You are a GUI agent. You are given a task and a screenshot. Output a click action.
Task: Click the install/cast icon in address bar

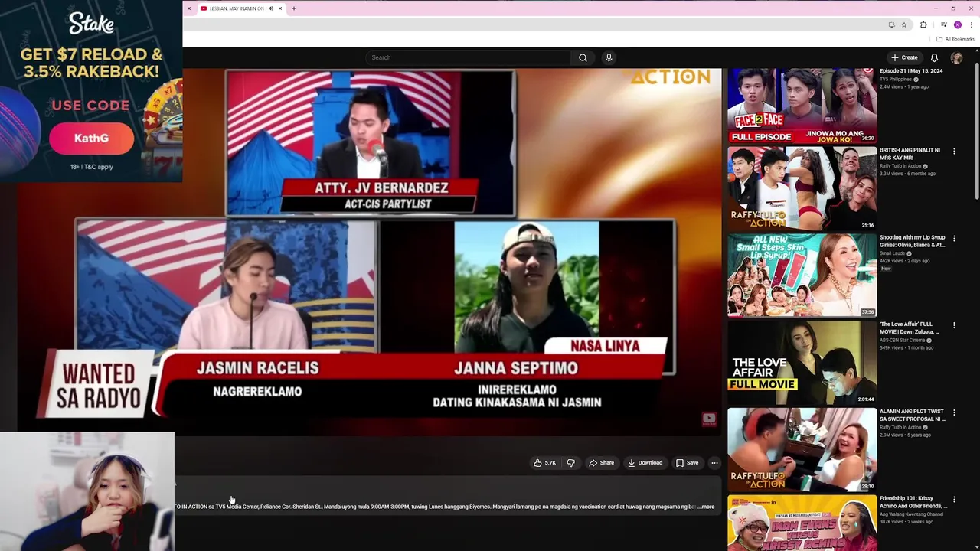pyautogui.click(x=891, y=24)
